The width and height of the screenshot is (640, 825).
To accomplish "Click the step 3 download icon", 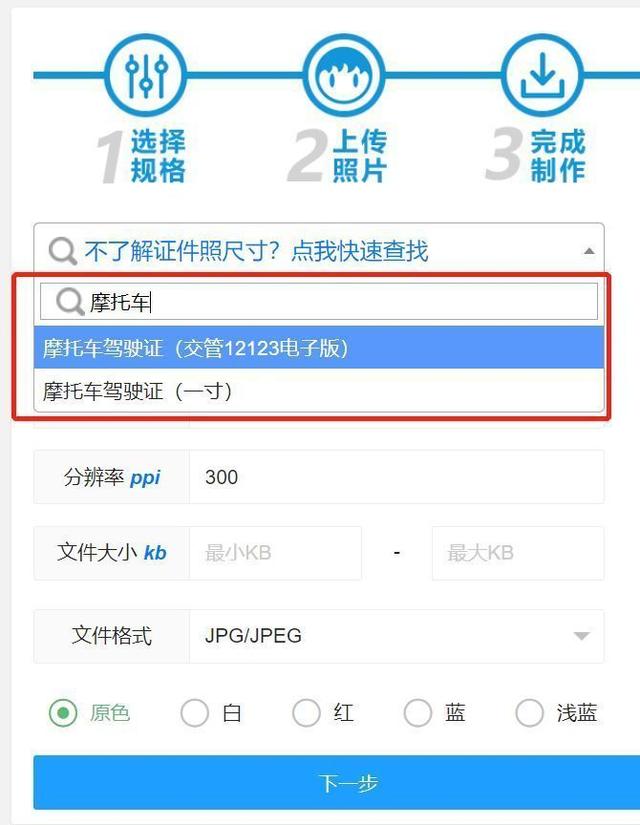I will (x=543, y=75).
